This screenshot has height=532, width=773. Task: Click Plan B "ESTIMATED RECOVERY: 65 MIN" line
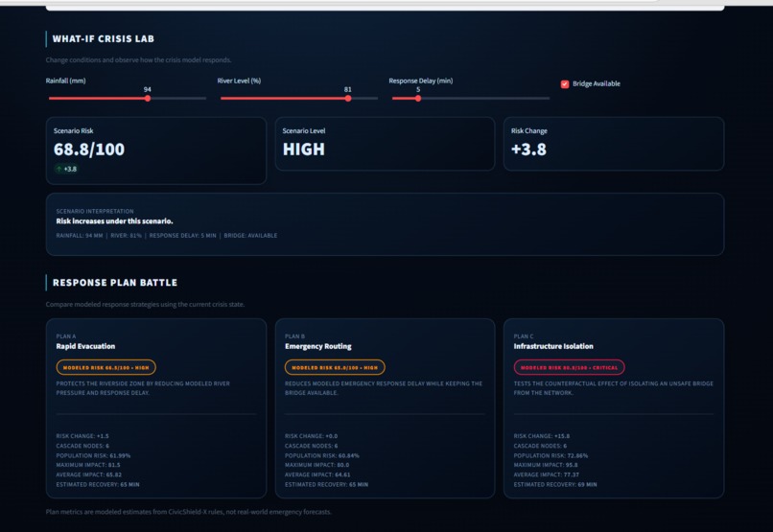click(x=326, y=485)
